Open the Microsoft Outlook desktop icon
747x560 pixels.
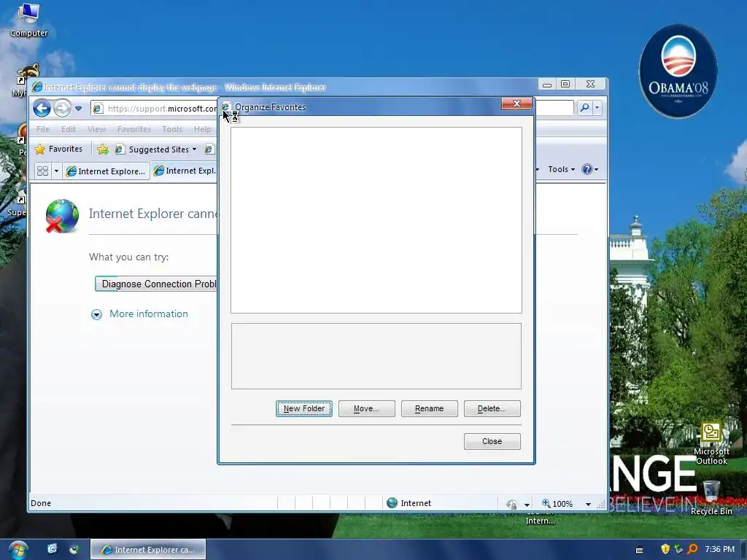pos(712,444)
